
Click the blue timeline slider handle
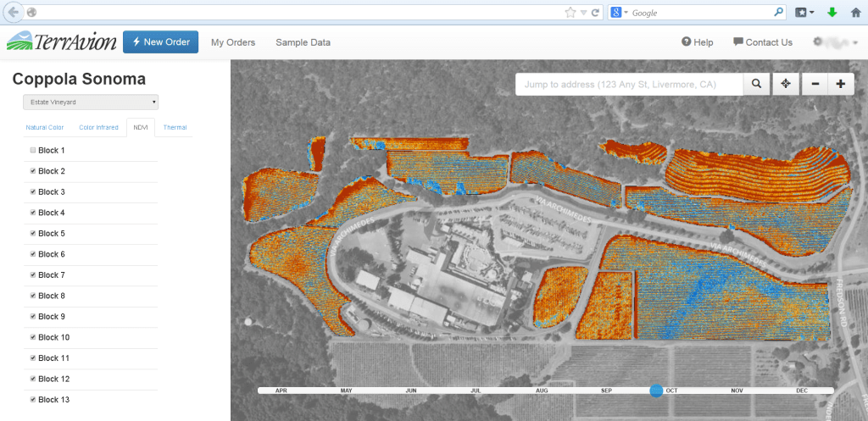656,391
